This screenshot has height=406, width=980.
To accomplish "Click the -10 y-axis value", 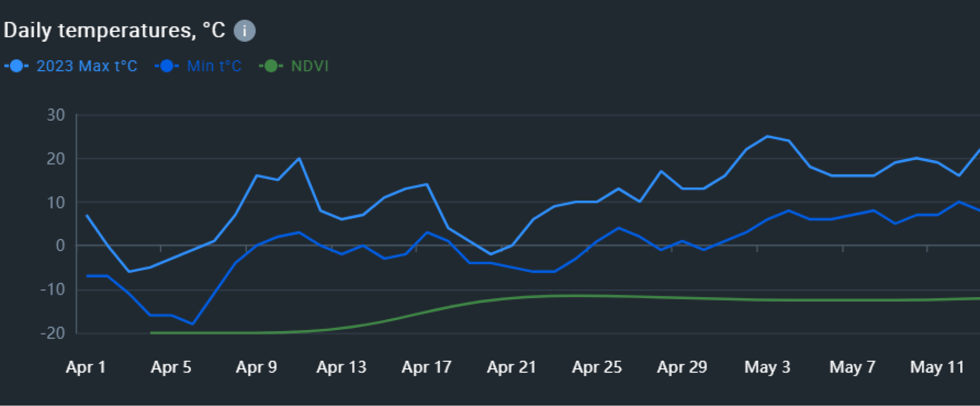I will point(52,289).
